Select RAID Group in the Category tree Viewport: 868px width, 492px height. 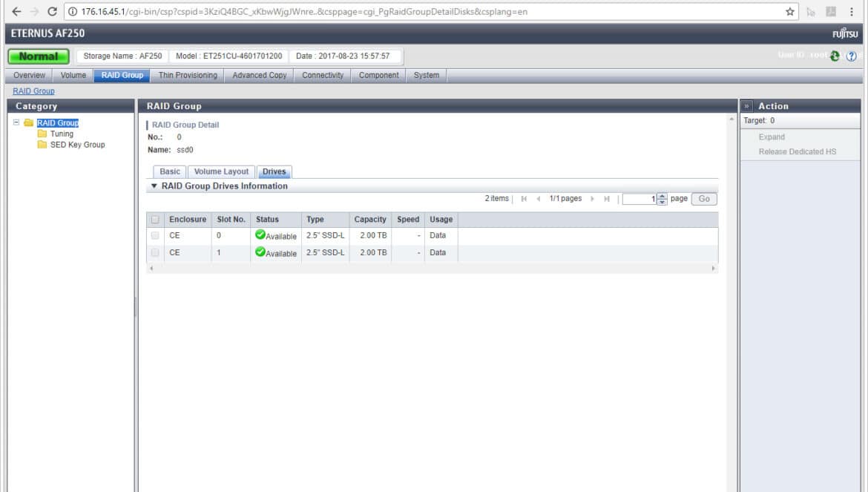tap(58, 123)
